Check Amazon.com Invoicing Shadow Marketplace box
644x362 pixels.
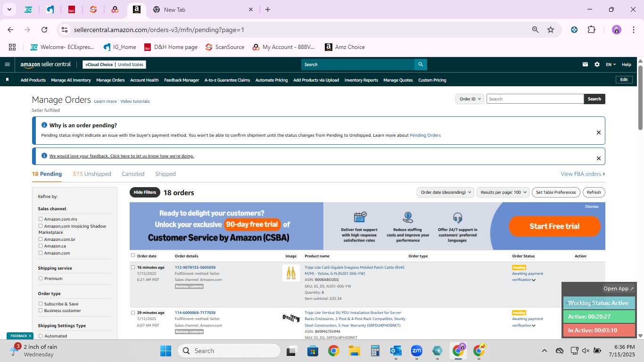tap(41, 226)
